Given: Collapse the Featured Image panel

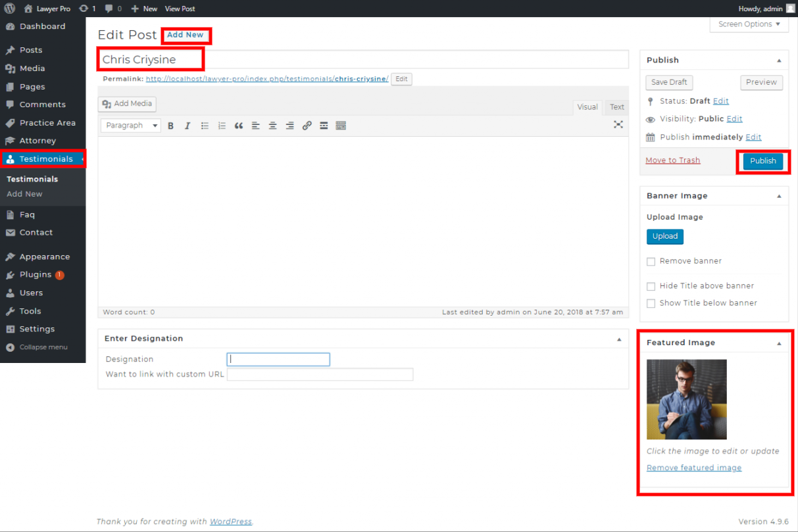Looking at the screenshot, I should (779, 343).
